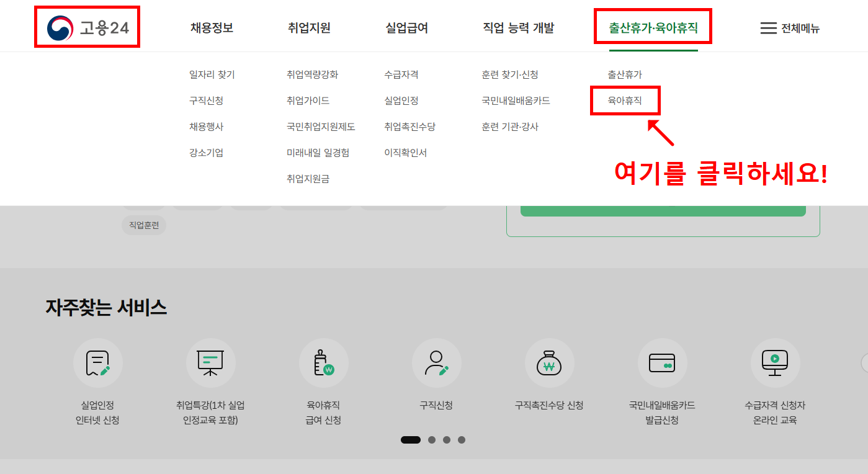The image size is (868, 474).
Task: Click the 고용24 logo icon
Action: 59,26
